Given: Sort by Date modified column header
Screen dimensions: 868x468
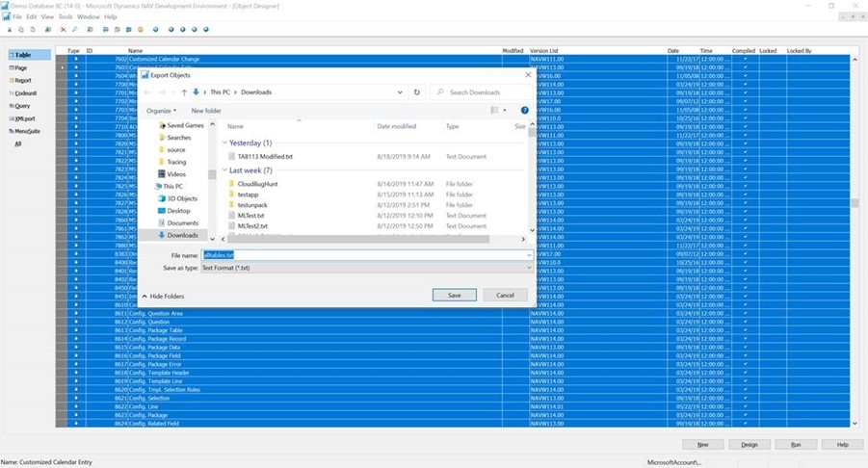Looking at the screenshot, I should (396, 127).
